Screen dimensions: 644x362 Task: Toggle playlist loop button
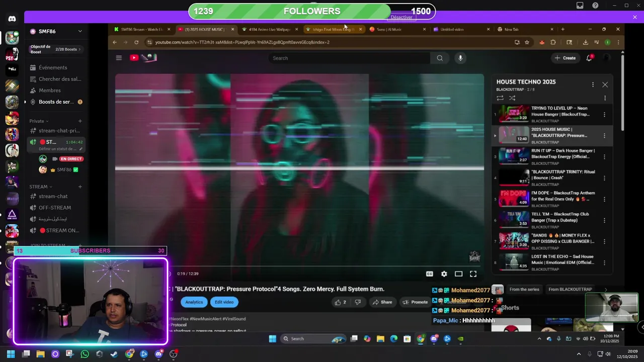coord(500,98)
